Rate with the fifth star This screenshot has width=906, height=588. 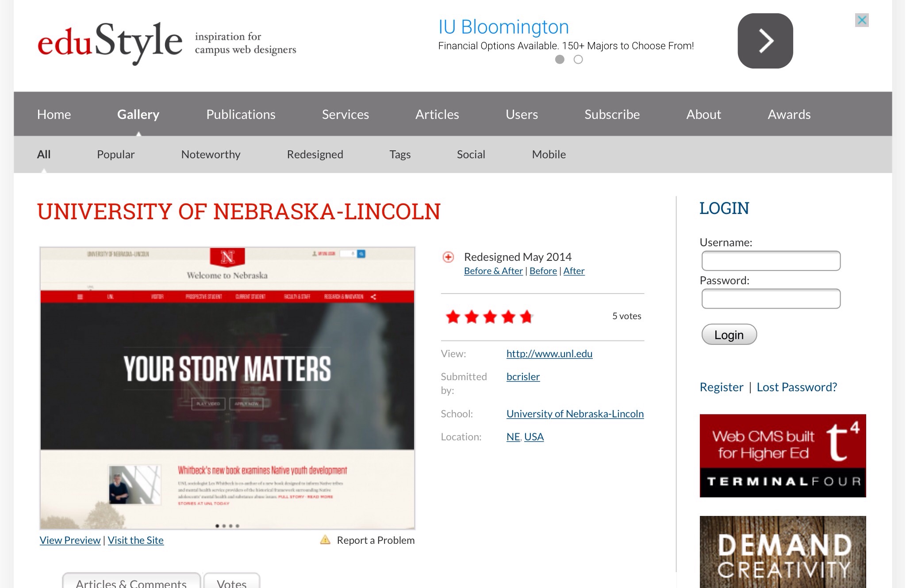(x=526, y=317)
